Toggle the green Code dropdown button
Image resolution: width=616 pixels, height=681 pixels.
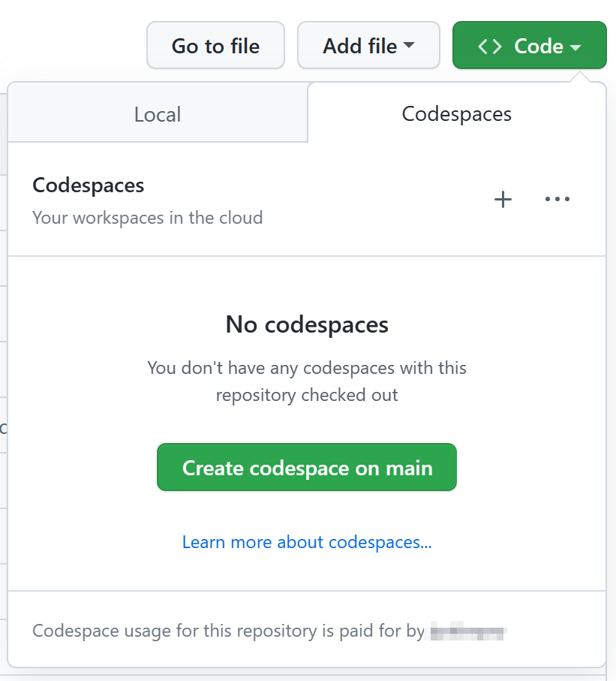pyautogui.click(x=529, y=46)
